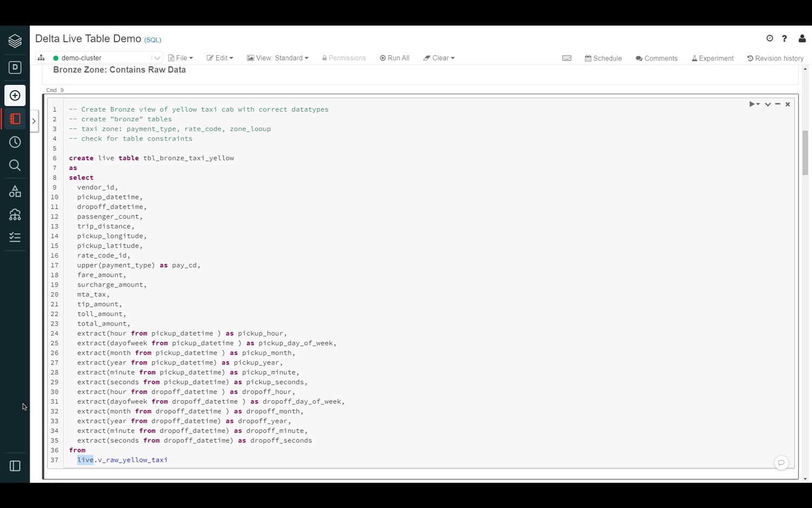Click the scrollbar up arrow
Viewport: 812px width, 508px height.
coord(805,69)
